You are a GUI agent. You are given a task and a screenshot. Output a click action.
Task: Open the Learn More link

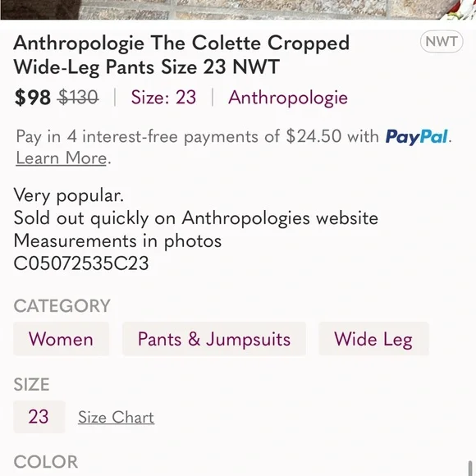coord(62,158)
